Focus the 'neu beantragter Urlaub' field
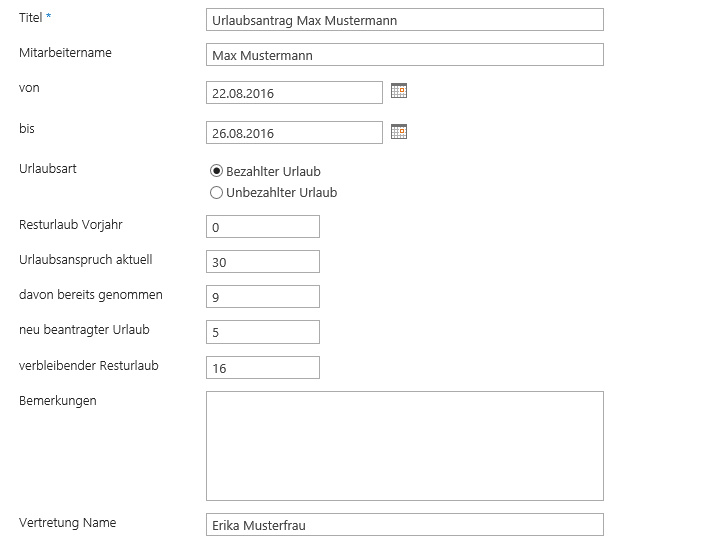 [262, 332]
